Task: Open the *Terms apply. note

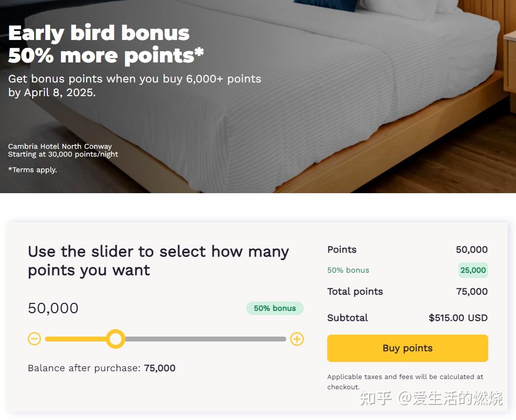Action: (x=33, y=170)
